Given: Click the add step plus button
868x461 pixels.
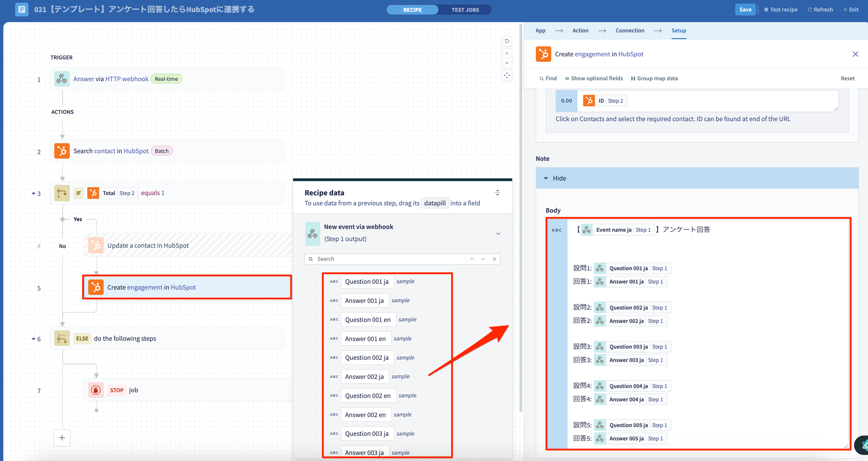Looking at the screenshot, I should pos(62,438).
